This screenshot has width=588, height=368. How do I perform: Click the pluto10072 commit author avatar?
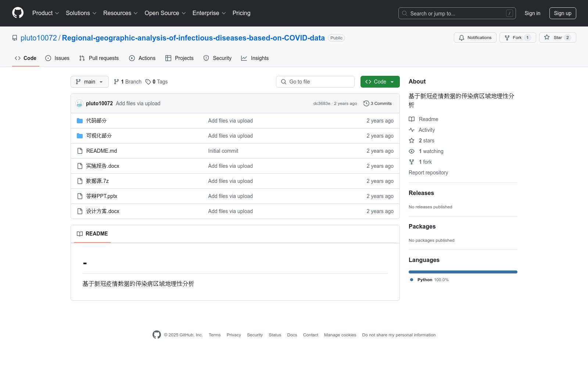coord(79,103)
